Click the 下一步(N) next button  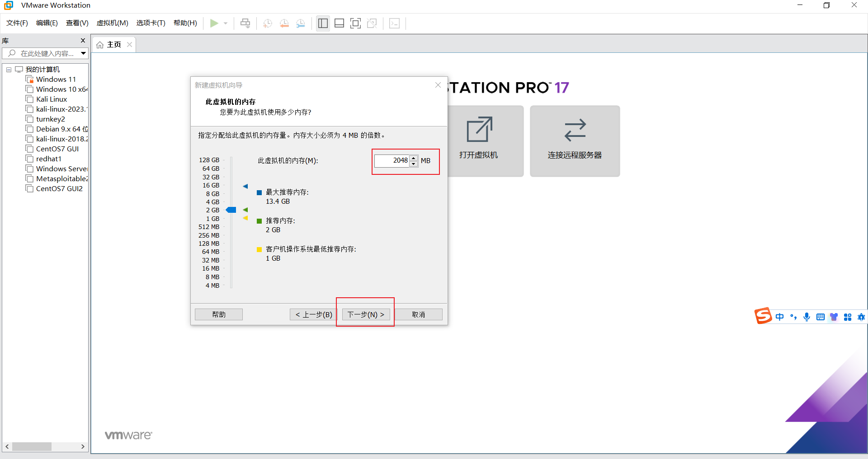coord(366,314)
